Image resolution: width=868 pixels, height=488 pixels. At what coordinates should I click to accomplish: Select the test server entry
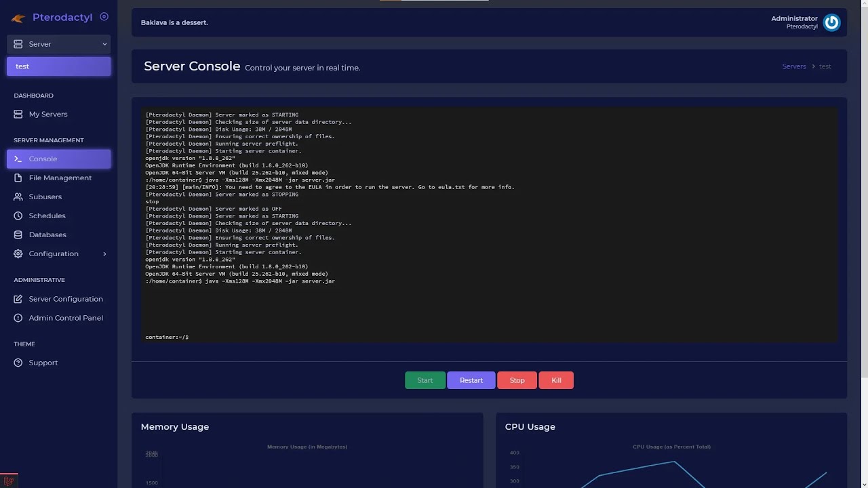(x=59, y=66)
